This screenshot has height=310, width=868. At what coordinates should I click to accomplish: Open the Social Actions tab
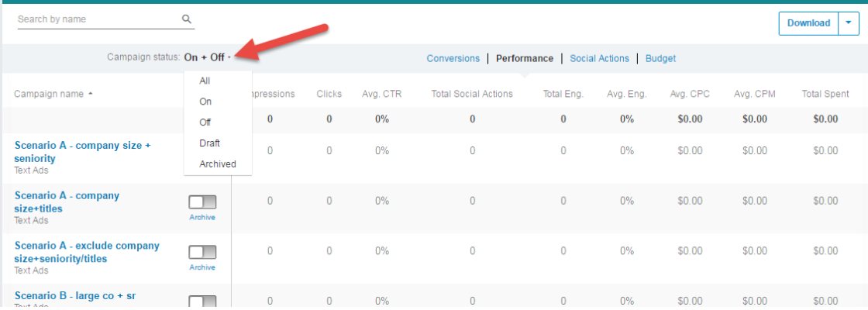(x=599, y=58)
